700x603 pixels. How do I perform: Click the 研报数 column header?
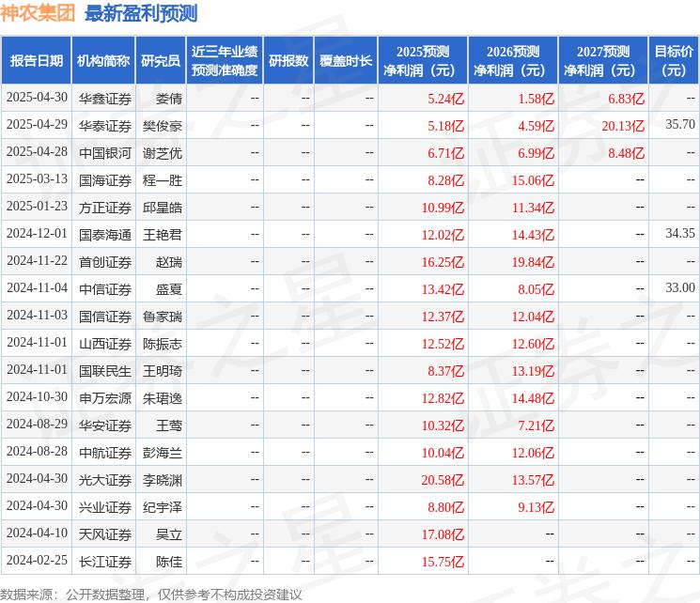pyautogui.click(x=288, y=60)
